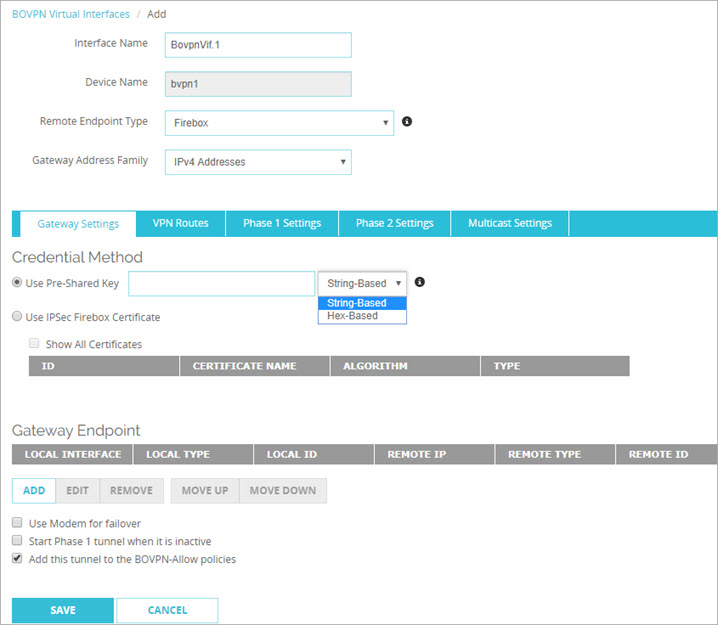This screenshot has width=718, height=625.
Task: Click the Save button
Action: (62, 610)
